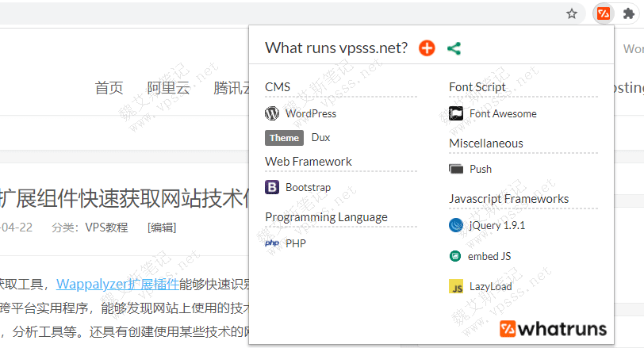Click the jQuery logo icon
Viewport: 644px width, 348px height.
pos(456,225)
